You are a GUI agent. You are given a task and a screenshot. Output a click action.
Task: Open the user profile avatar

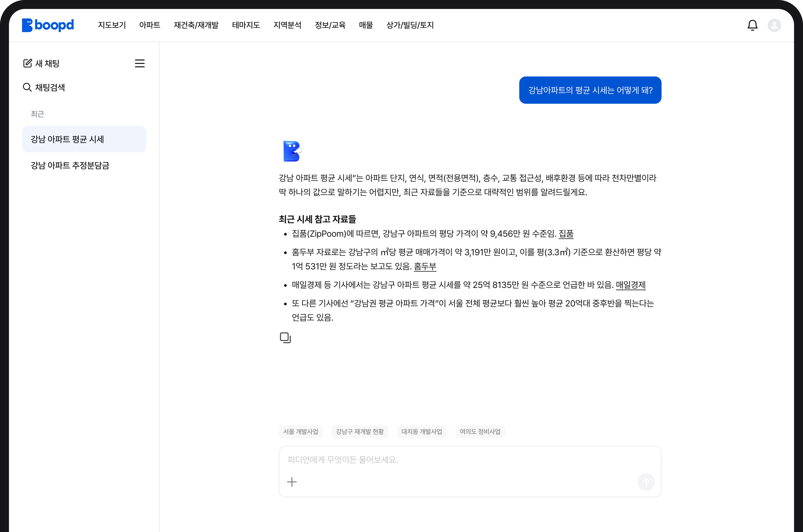(774, 25)
